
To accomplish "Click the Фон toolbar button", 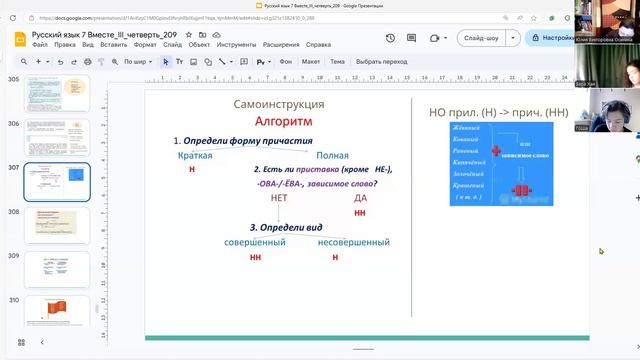I will 286,62.
